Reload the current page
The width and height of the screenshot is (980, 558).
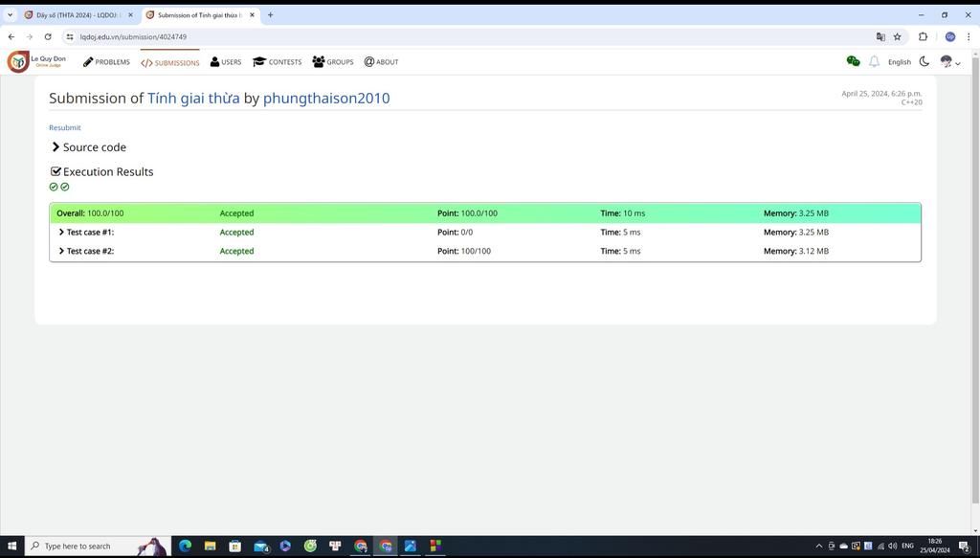48,37
